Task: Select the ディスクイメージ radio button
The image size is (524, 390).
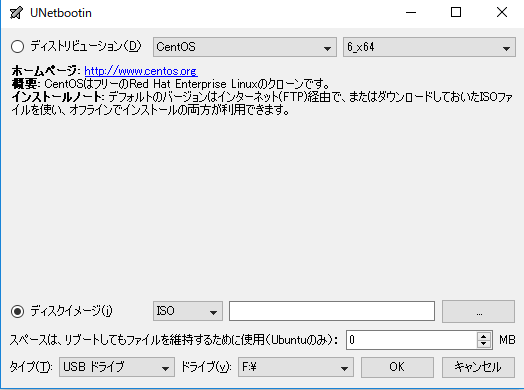Action: tap(17, 311)
